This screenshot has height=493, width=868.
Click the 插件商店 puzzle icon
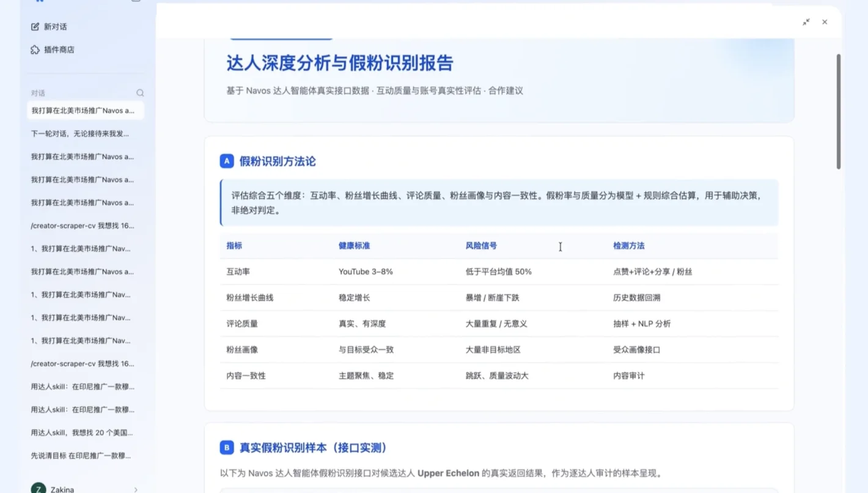click(35, 50)
